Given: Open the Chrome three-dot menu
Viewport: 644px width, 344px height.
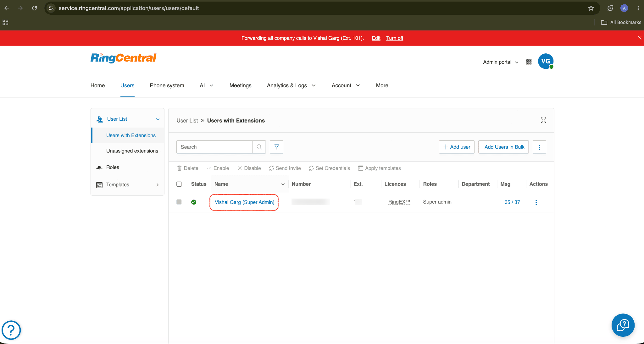Looking at the screenshot, I should pos(638,8).
